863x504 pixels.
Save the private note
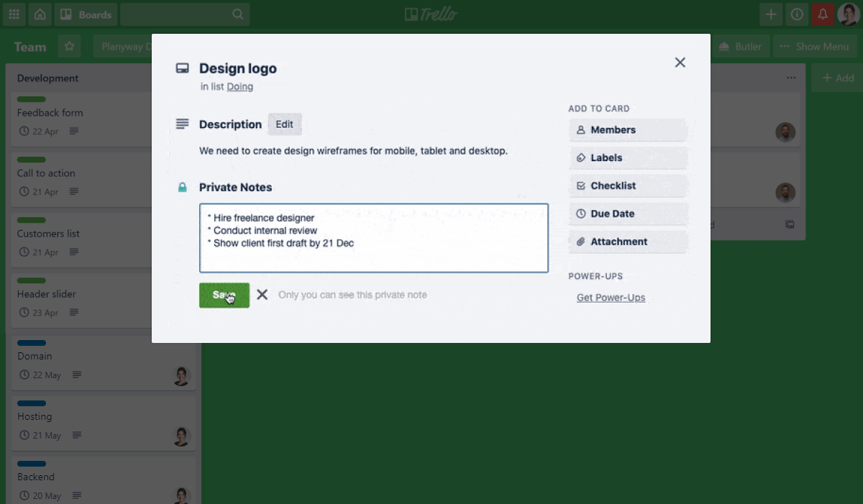coord(224,295)
